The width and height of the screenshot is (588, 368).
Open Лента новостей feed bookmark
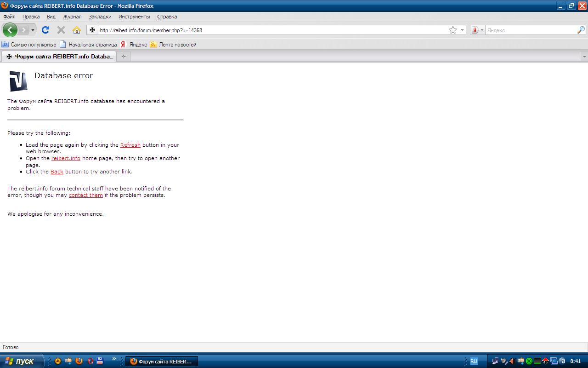[x=173, y=45]
